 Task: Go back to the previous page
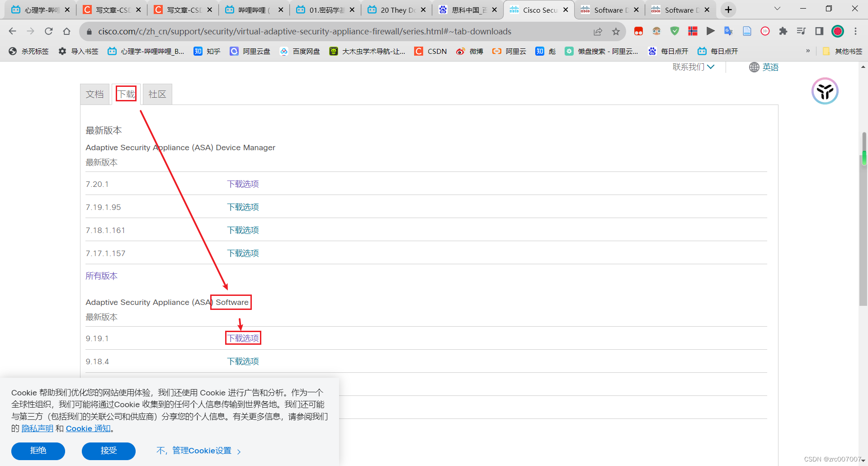coord(13,31)
